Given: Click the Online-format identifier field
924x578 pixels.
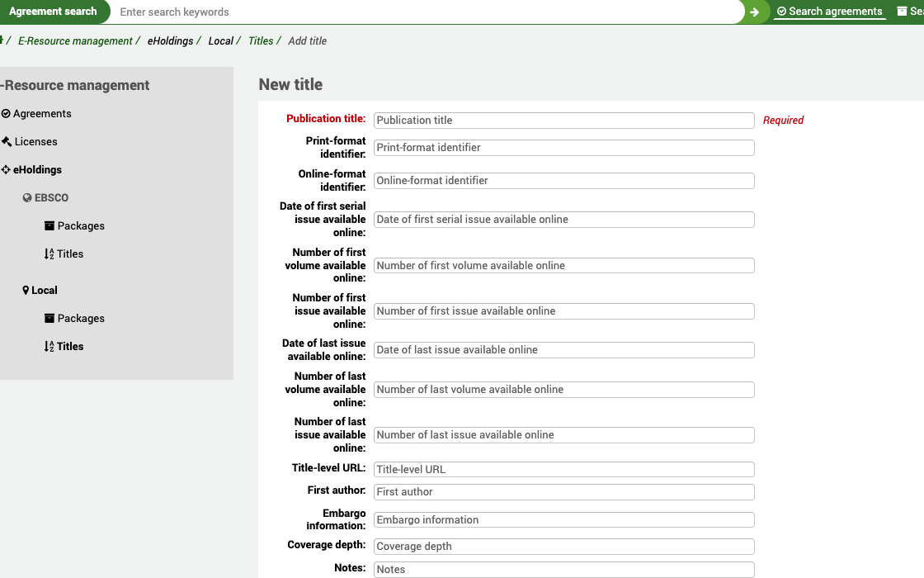Looking at the screenshot, I should click(563, 181).
